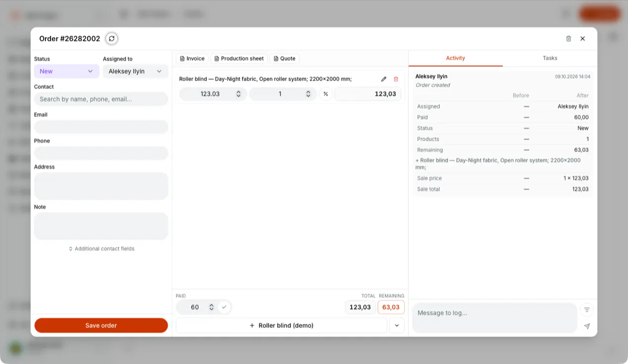Click the Sale price value 1 × 123,03
This screenshot has width=628, height=364.
point(576,178)
